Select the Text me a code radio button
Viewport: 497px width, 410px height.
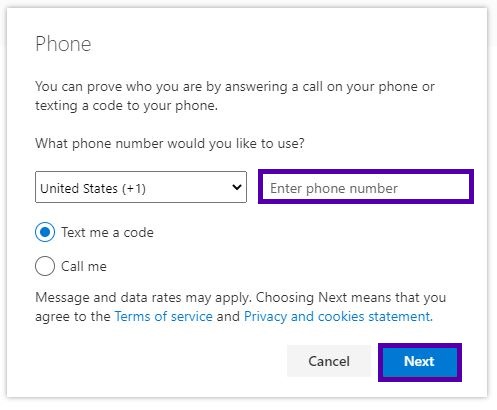[45, 232]
